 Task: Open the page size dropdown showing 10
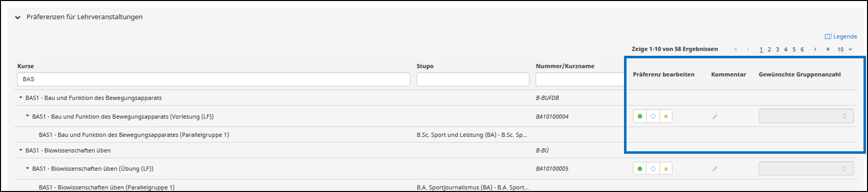pyautogui.click(x=844, y=49)
